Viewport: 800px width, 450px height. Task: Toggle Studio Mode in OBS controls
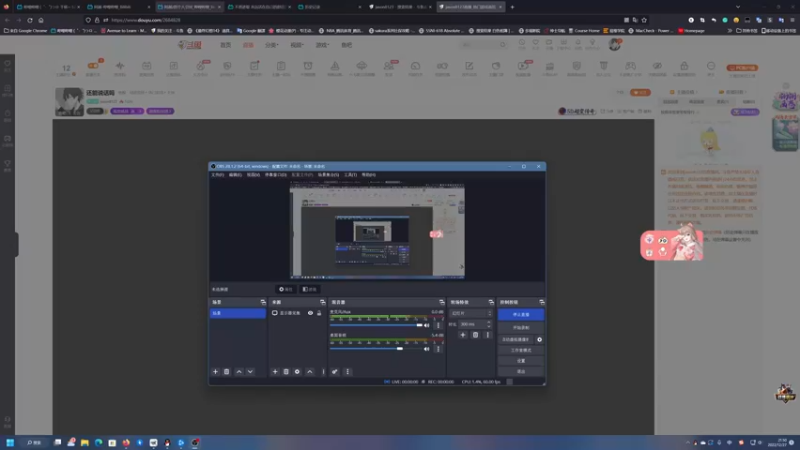521,350
